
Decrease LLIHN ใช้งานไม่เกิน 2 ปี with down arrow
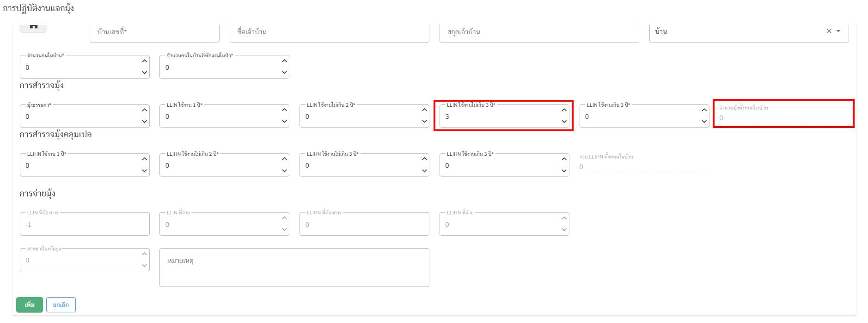coord(284,171)
